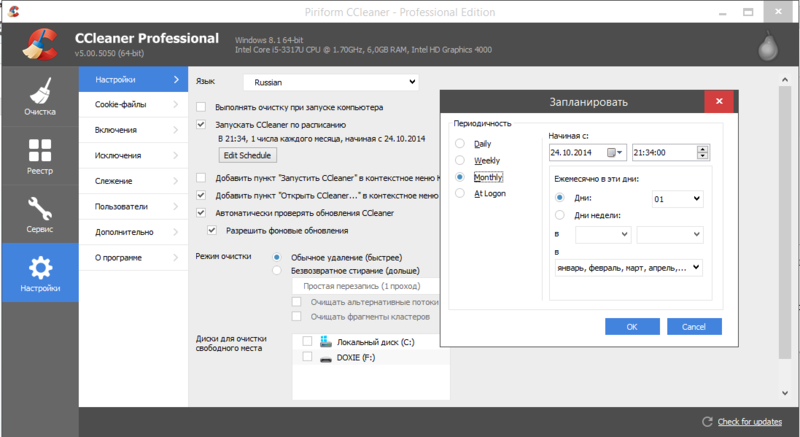The image size is (800, 437).
Task: Open the О программе page
Action: pyautogui.click(x=134, y=258)
